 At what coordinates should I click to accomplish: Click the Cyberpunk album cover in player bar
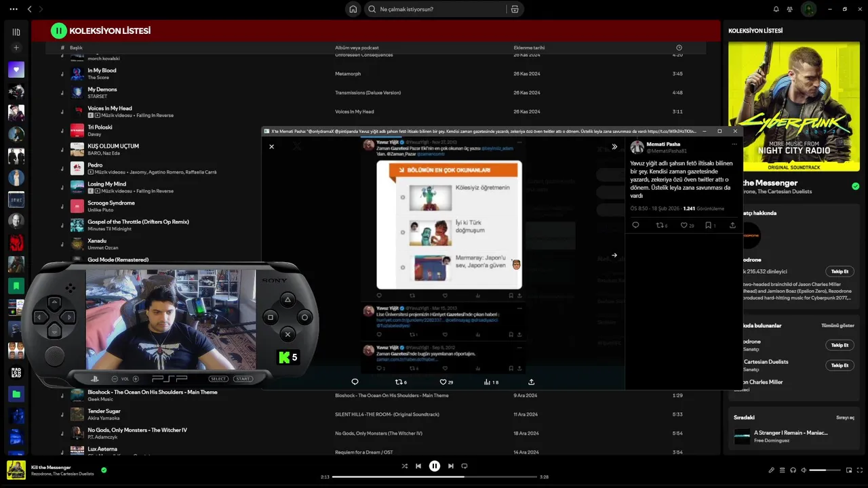pos(16,470)
